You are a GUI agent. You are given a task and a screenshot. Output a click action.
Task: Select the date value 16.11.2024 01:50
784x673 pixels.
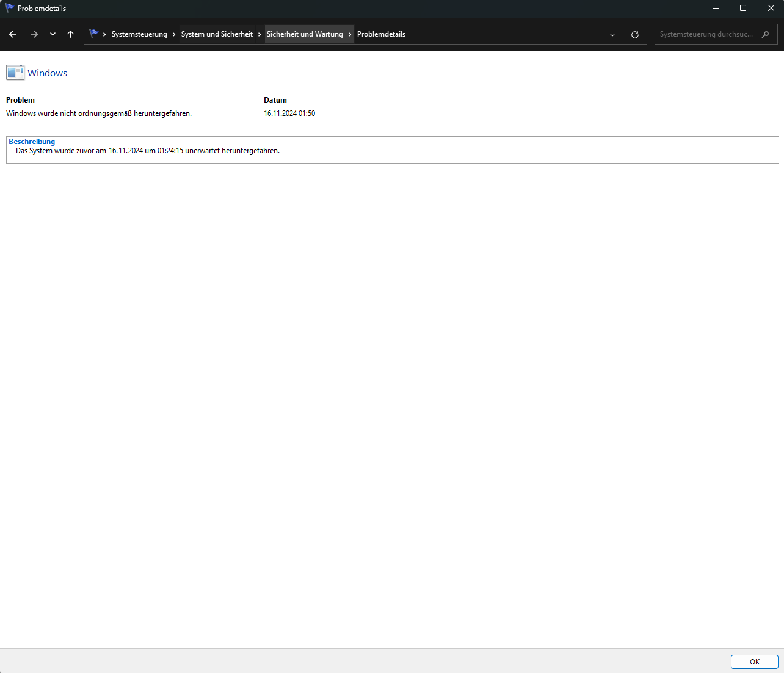pyautogui.click(x=289, y=113)
